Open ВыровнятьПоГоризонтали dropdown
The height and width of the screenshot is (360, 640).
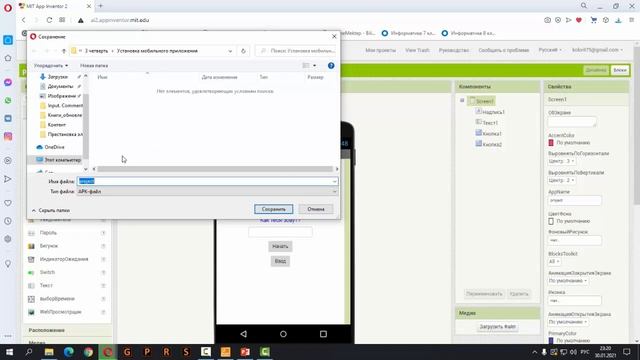point(561,161)
